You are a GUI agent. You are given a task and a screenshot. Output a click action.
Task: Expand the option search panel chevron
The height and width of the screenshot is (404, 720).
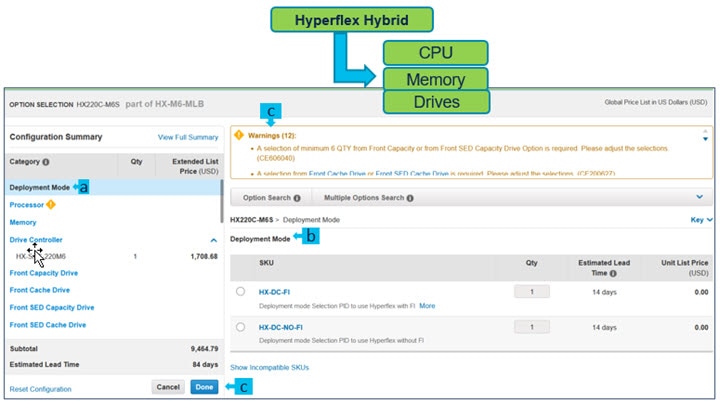[x=697, y=198]
